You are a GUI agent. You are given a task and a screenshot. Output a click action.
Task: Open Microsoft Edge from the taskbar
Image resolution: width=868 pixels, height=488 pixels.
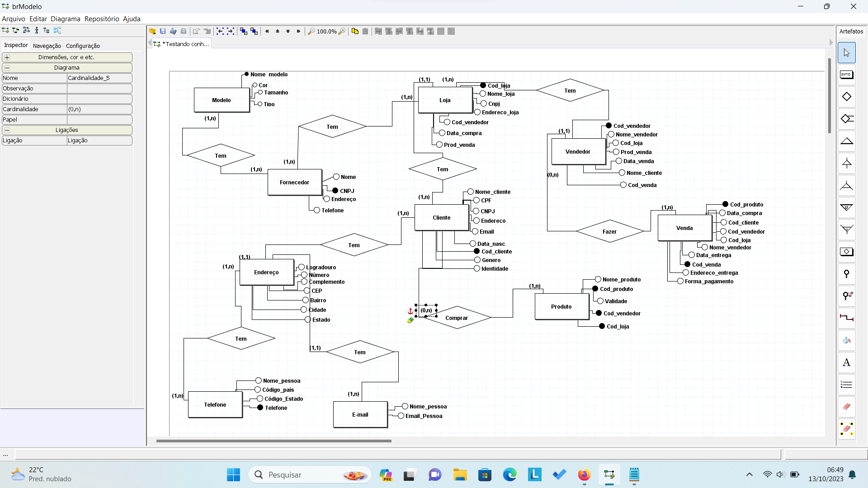tap(509, 475)
